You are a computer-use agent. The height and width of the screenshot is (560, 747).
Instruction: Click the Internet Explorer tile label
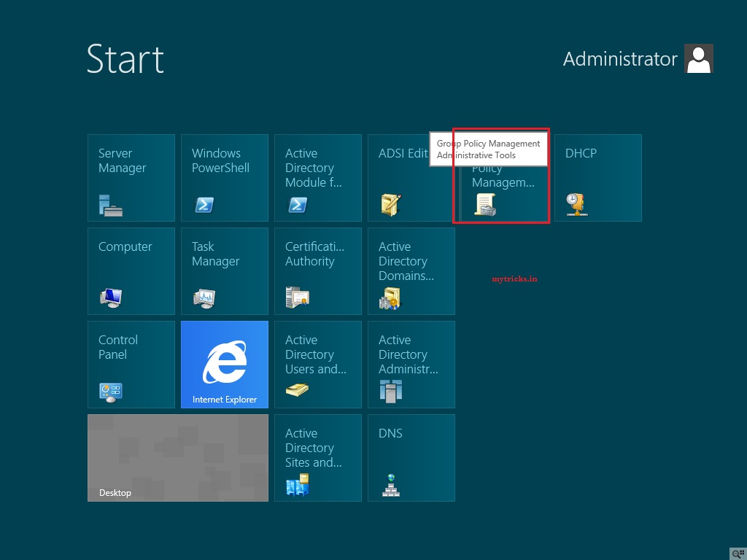pos(225,400)
